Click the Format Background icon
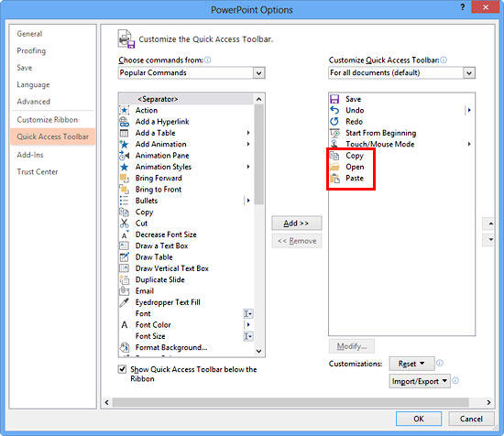 [x=124, y=348]
